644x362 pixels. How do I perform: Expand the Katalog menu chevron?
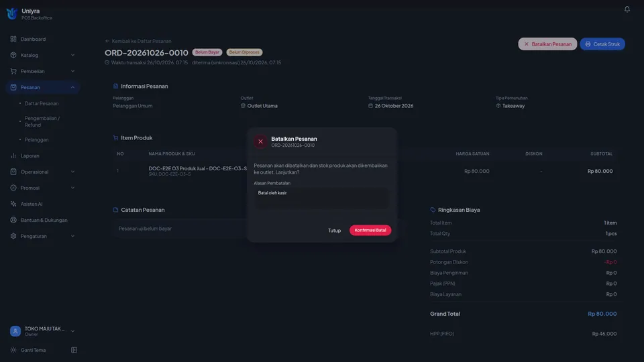(x=72, y=55)
